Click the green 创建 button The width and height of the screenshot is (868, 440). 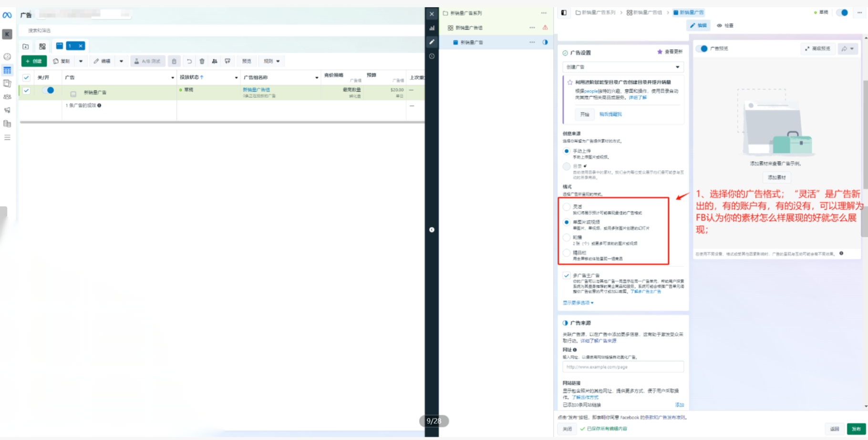click(34, 61)
